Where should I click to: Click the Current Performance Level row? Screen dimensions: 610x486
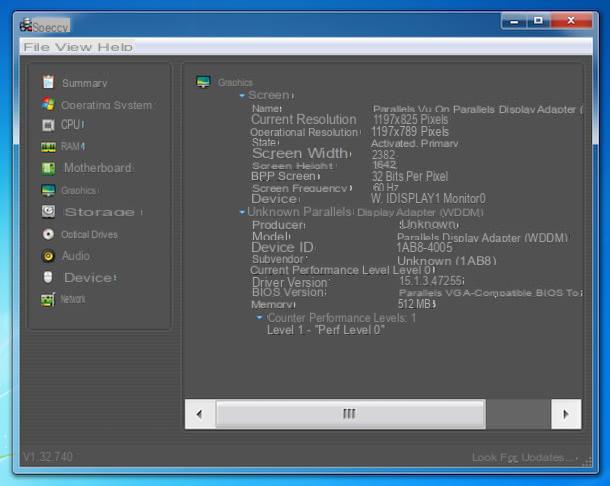point(342,270)
